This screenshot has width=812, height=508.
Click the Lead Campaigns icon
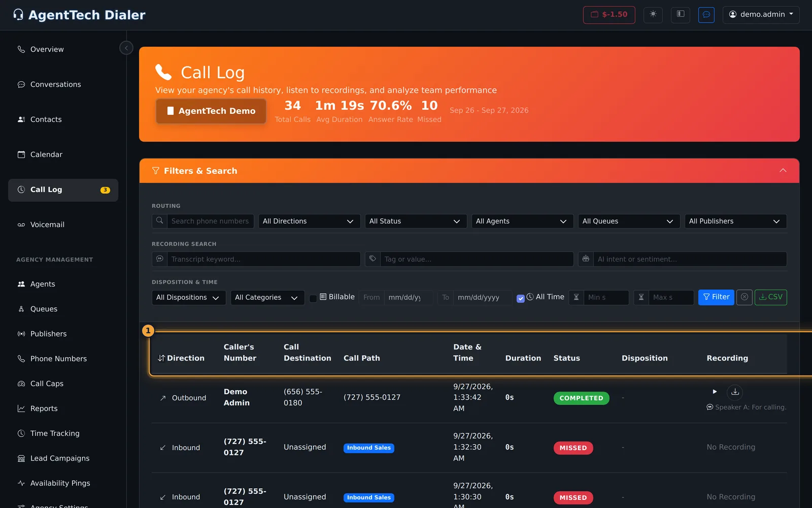21,458
